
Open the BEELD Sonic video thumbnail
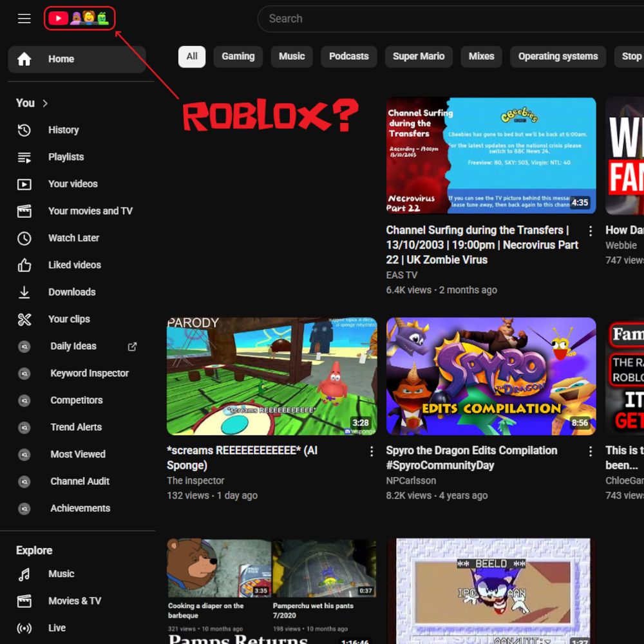click(x=489, y=591)
